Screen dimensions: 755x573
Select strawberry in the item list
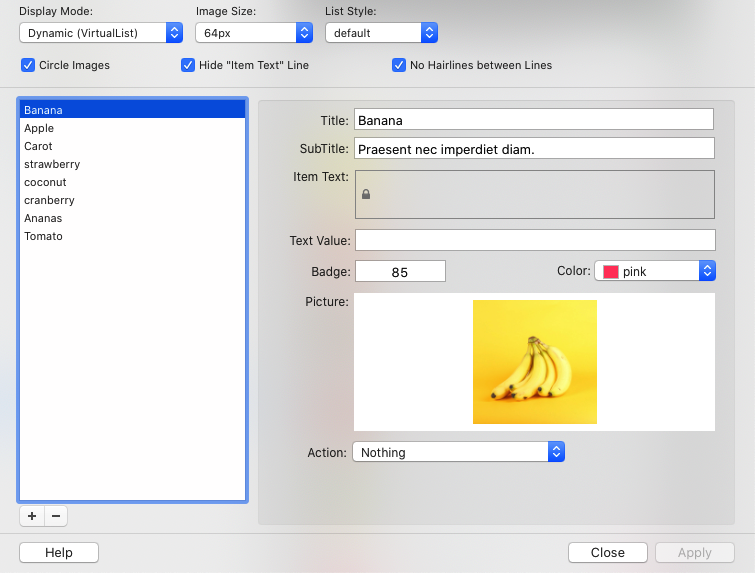tap(52, 164)
